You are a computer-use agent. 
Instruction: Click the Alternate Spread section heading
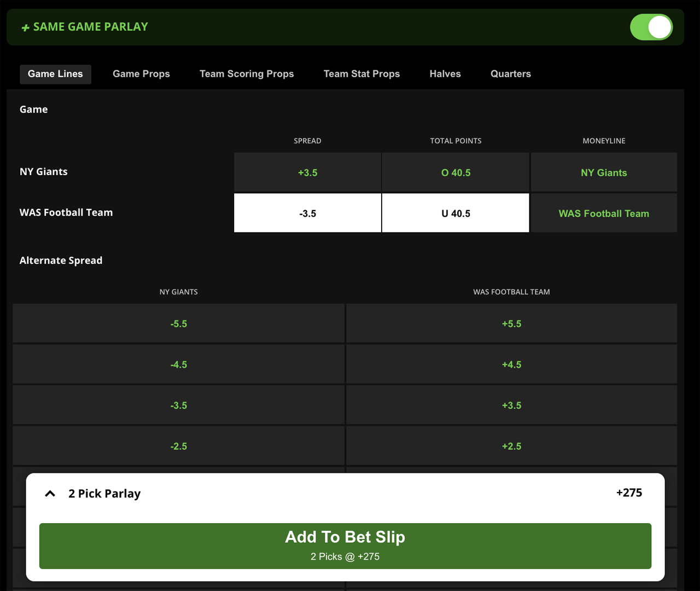tap(61, 260)
